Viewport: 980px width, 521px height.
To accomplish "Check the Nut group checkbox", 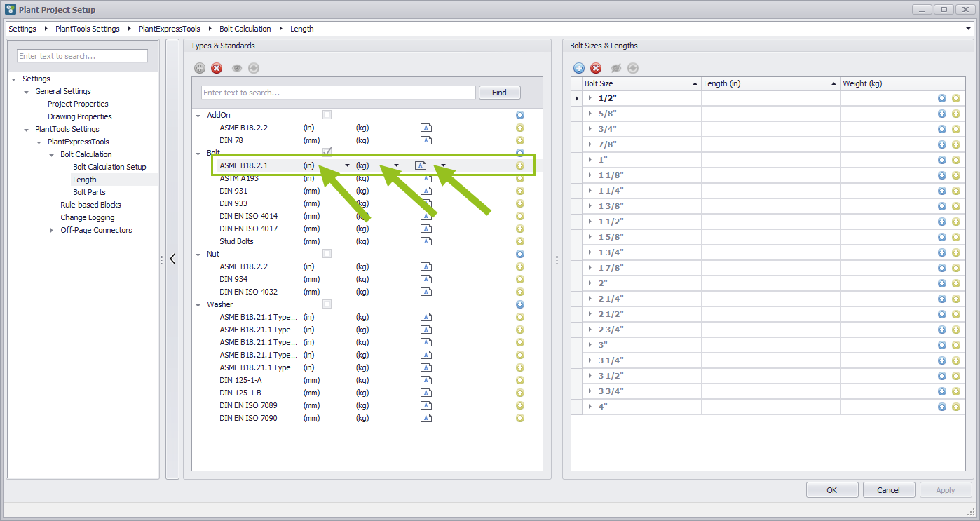I will point(327,254).
